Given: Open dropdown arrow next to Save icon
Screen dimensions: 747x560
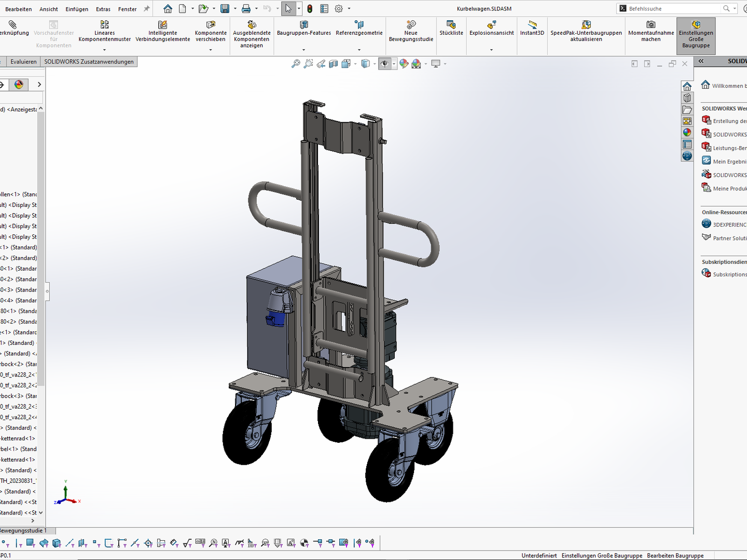Looking at the screenshot, I should [x=234, y=9].
